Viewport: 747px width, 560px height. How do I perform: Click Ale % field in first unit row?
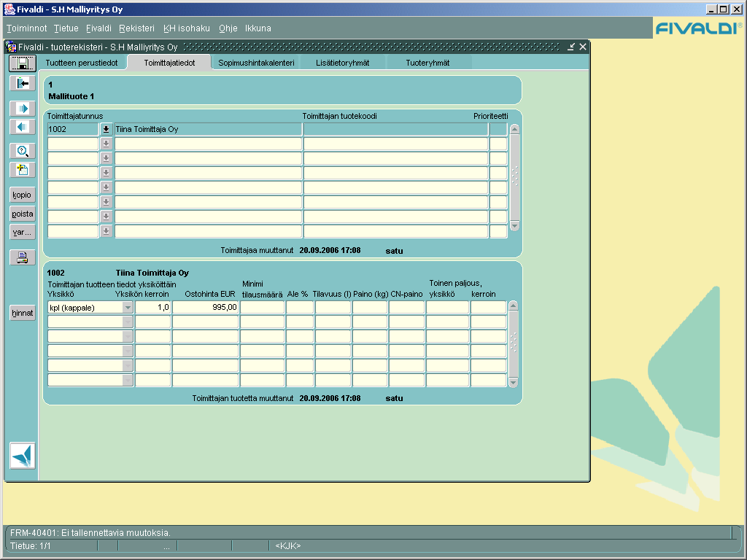(x=300, y=307)
